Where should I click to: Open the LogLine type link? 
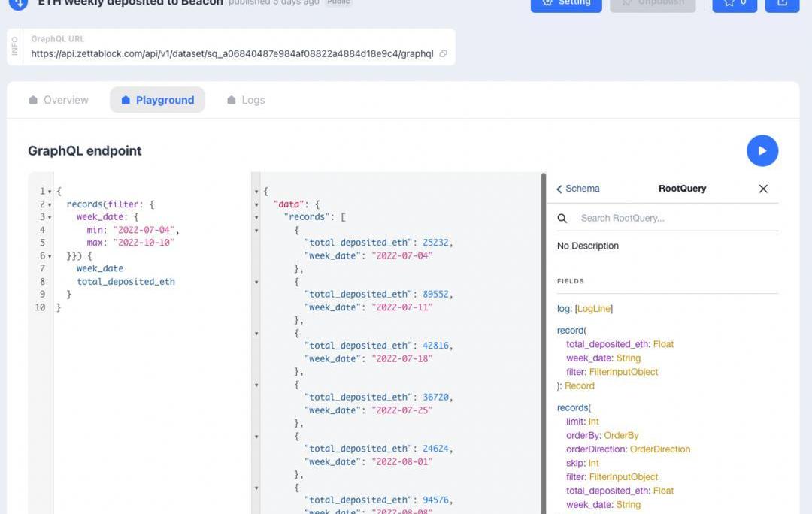click(x=594, y=309)
